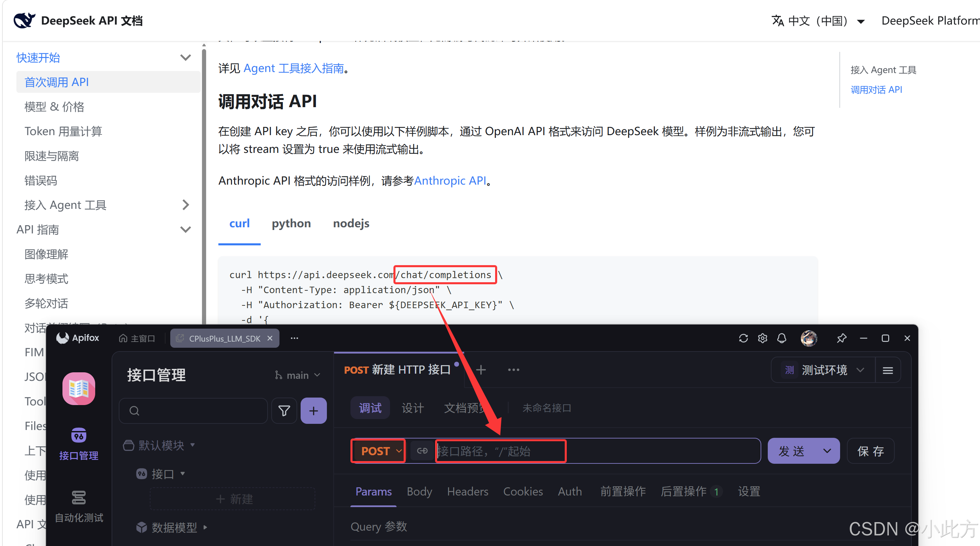Click the DeepSeek whale logo
Viewport: 980px width, 546px height.
(24, 20)
